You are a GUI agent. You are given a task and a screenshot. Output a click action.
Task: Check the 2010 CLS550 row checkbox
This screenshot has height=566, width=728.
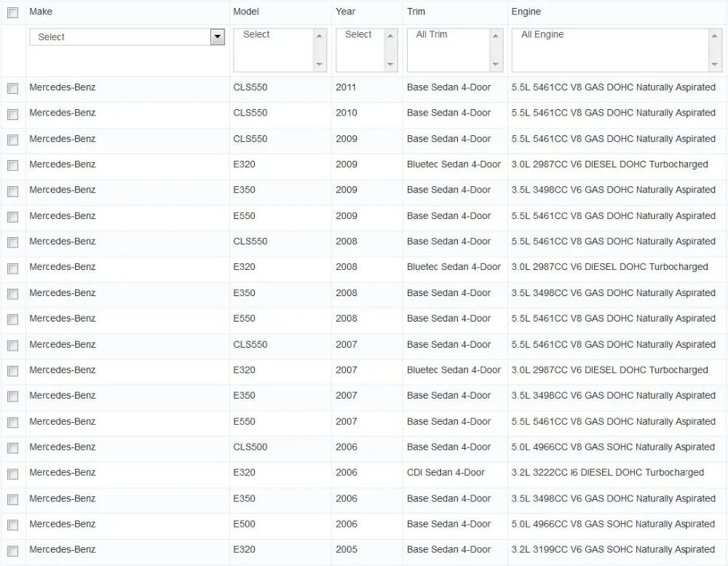pyautogui.click(x=13, y=114)
